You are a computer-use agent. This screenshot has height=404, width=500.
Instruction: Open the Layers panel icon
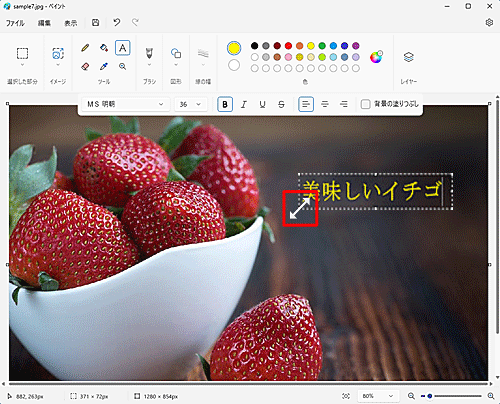pos(409,57)
